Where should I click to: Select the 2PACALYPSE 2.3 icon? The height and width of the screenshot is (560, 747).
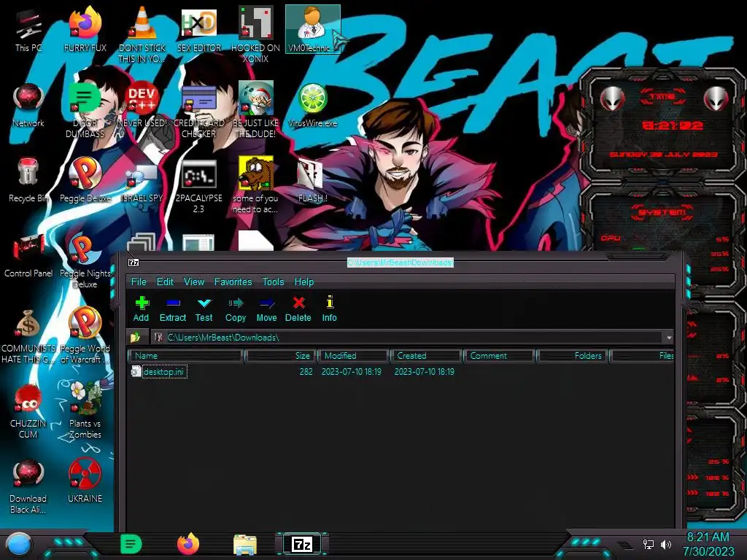click(199, 186)
